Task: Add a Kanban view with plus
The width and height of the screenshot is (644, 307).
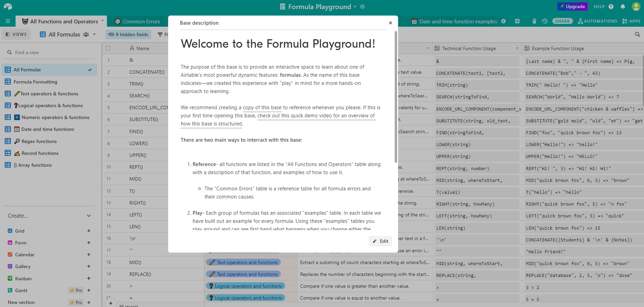Action: pos(89,279)
